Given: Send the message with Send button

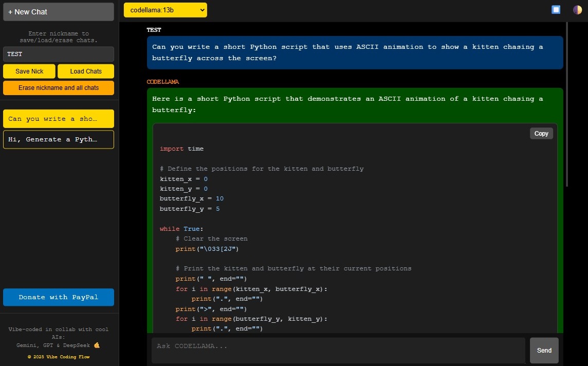Looking at the screenshot, I should tap(544, 350).
